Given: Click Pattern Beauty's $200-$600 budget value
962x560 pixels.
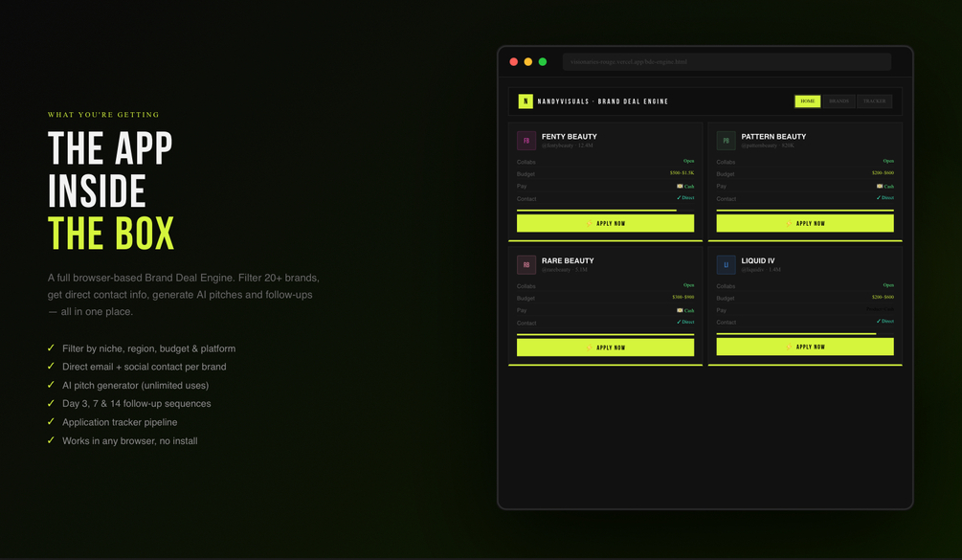Looking at the screenshot, I should 883,173.
